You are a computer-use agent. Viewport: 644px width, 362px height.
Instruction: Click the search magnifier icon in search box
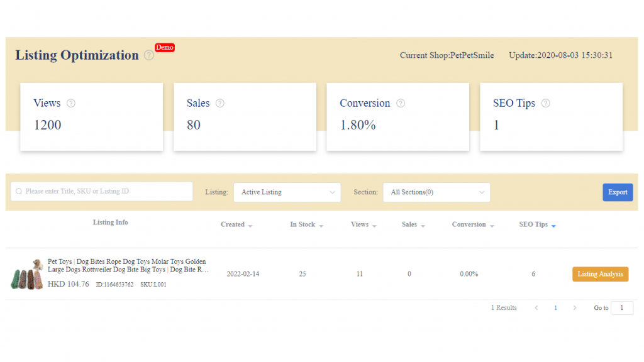coord(19,192)
